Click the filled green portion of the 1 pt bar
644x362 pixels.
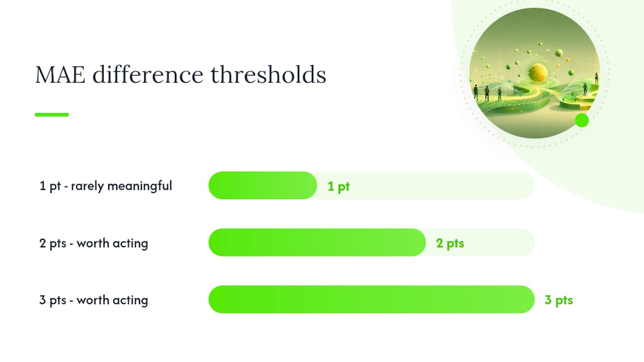point(263,186)
